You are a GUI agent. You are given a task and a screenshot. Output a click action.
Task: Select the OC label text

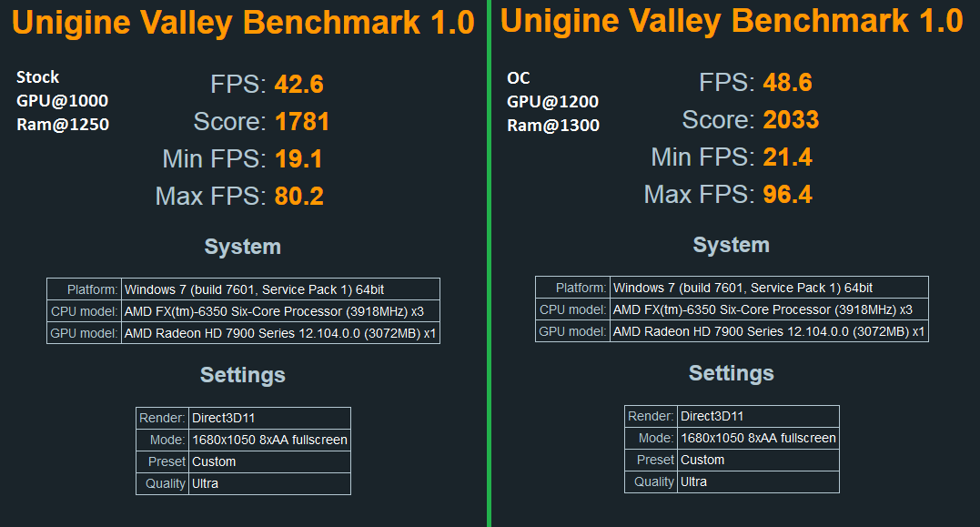tap(518, 78)
